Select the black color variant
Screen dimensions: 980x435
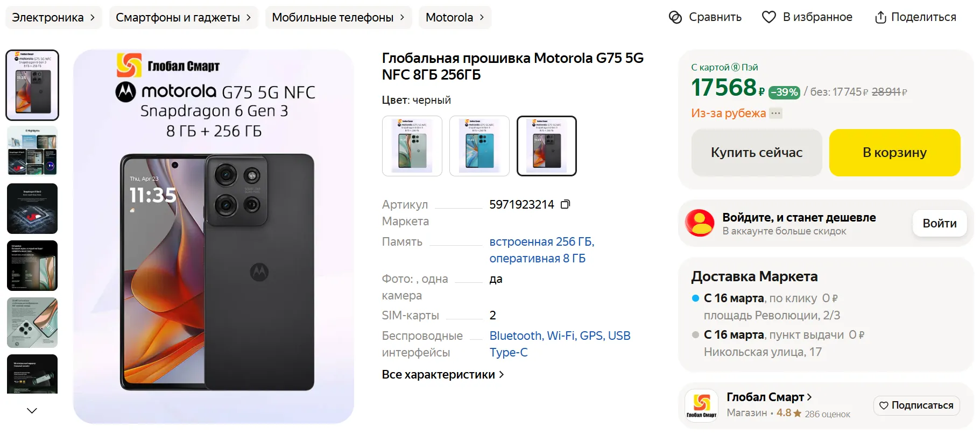point(546,146)
